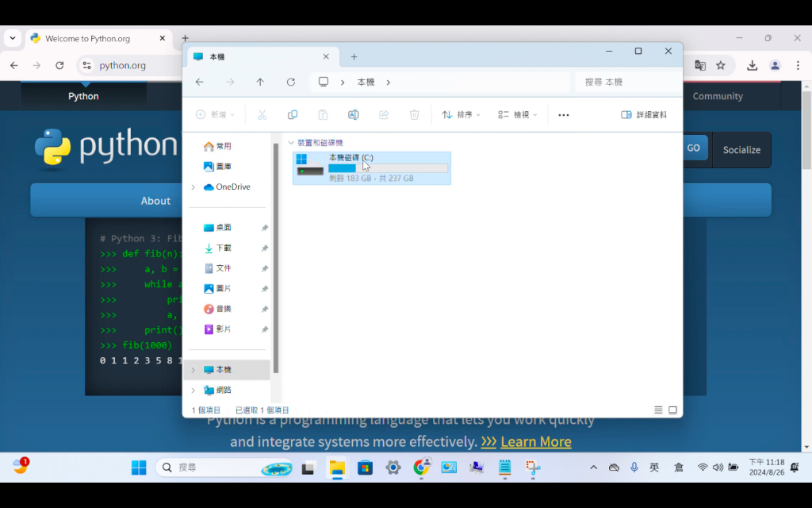Open Microsoft Store from taskbar
The image size is (812, 508).
365,468
